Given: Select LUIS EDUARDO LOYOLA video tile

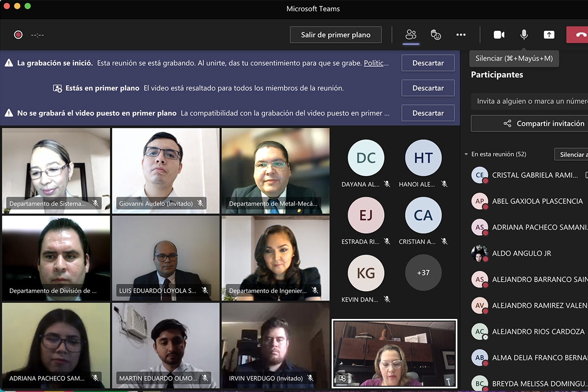Looking at the screenshot, I should coord(166,258).
